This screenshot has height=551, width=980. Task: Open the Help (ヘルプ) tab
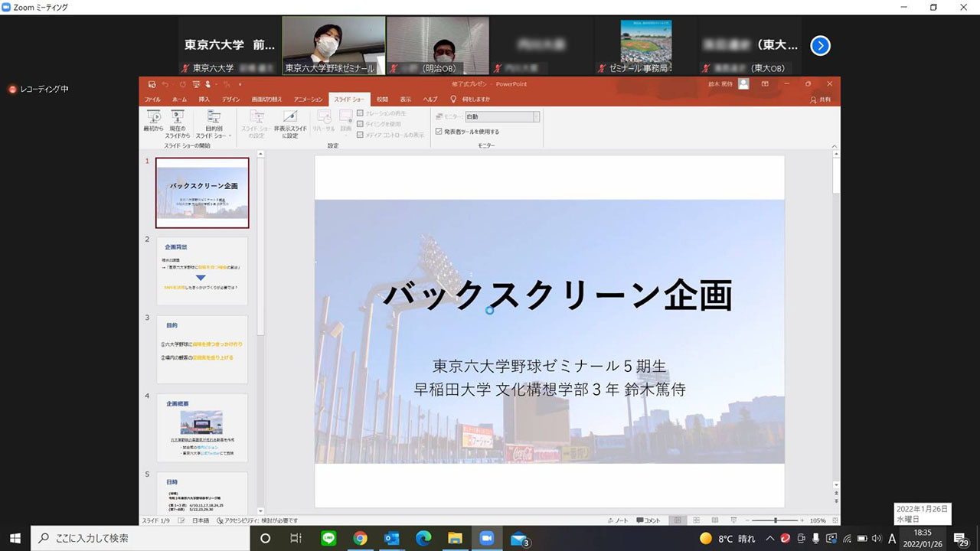coord(430,99)
